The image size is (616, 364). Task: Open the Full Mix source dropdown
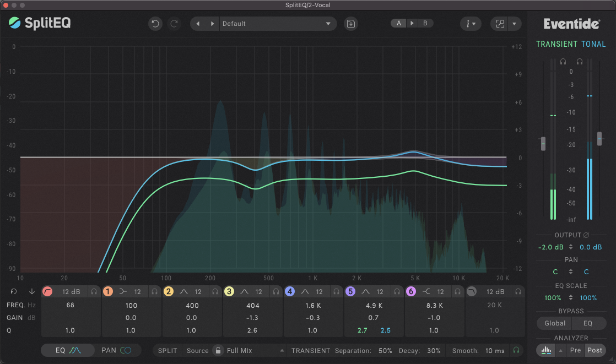coord(255,351)
